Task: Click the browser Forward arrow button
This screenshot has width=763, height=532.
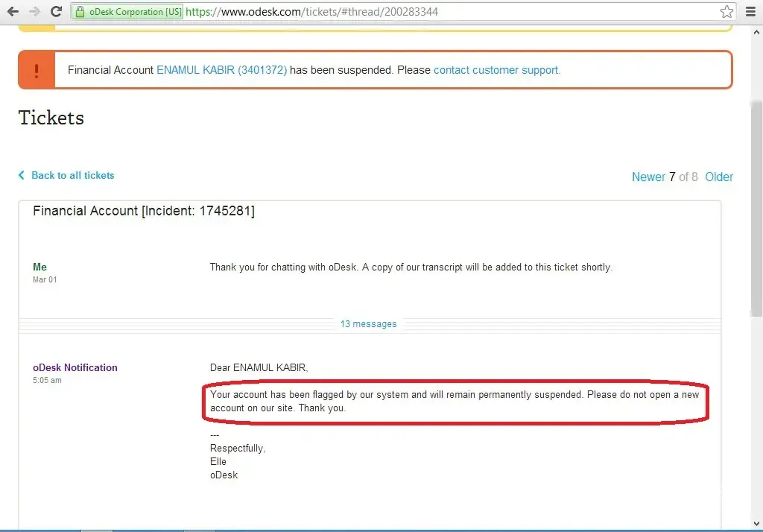Action: coord(34,12)
